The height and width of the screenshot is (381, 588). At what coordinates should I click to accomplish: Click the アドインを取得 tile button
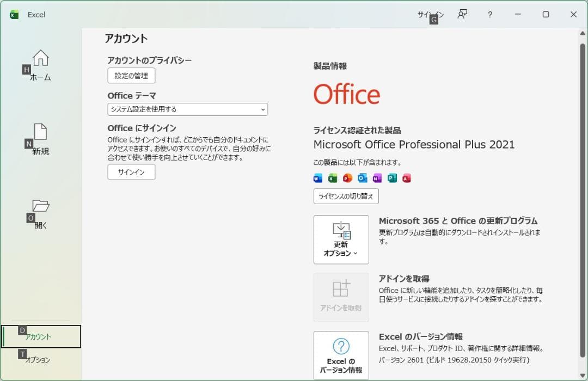click(341, 297)
